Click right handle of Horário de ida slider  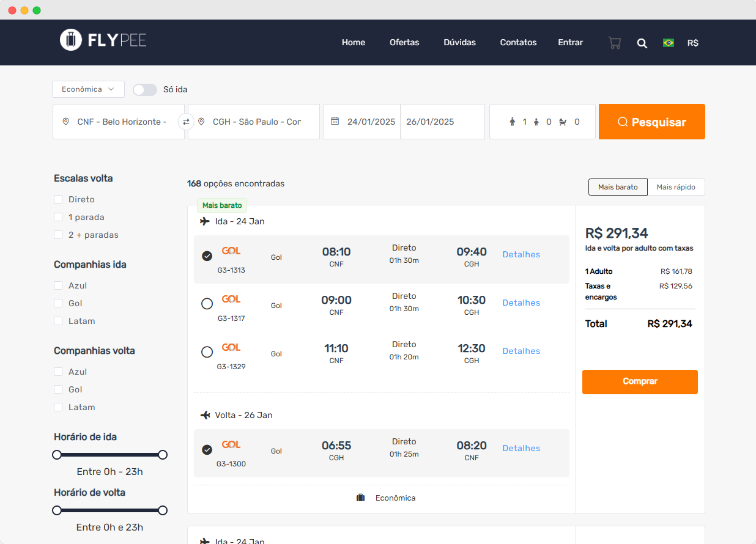coord(163,455)
